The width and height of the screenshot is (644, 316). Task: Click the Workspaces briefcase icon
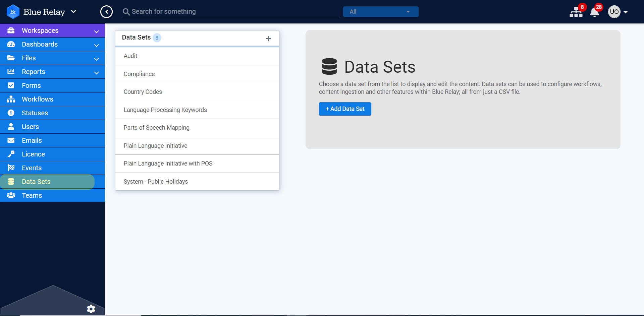pos(11,30)
